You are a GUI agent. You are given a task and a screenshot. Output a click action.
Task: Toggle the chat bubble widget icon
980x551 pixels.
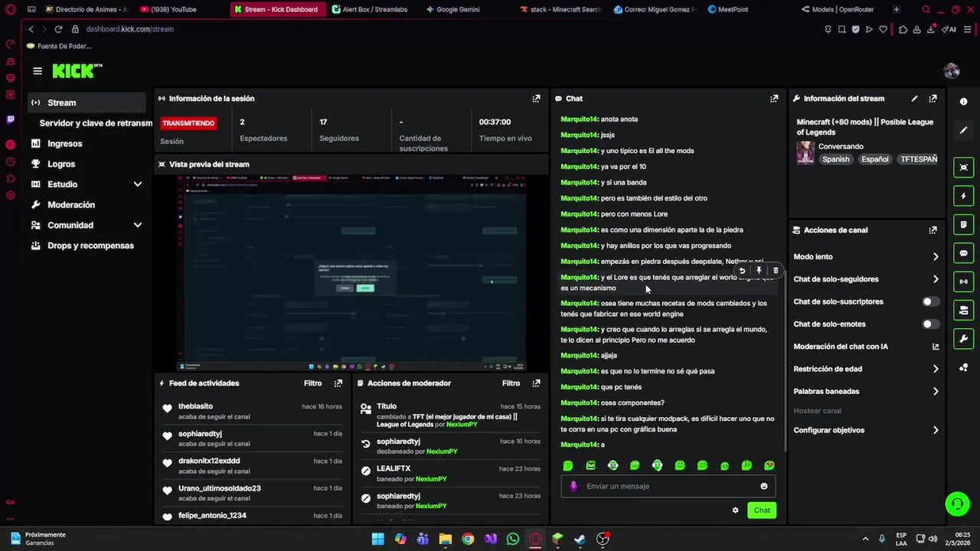coord(963,253)
